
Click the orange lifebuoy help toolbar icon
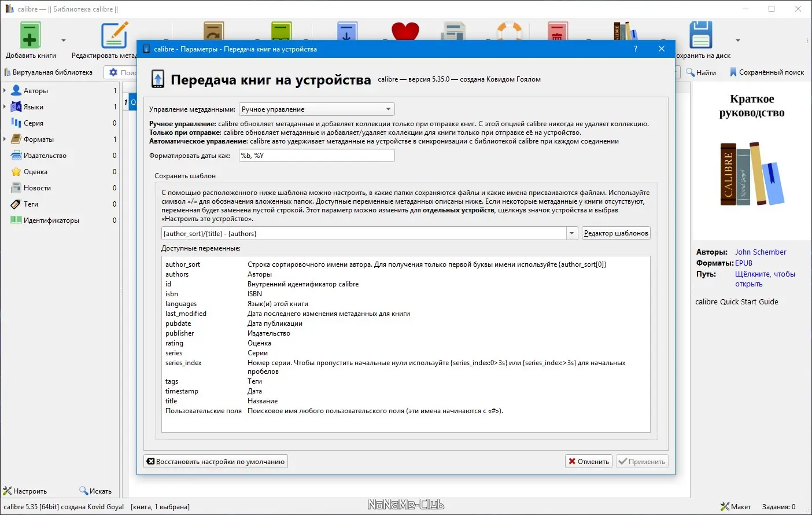click(x=510, y=31)
